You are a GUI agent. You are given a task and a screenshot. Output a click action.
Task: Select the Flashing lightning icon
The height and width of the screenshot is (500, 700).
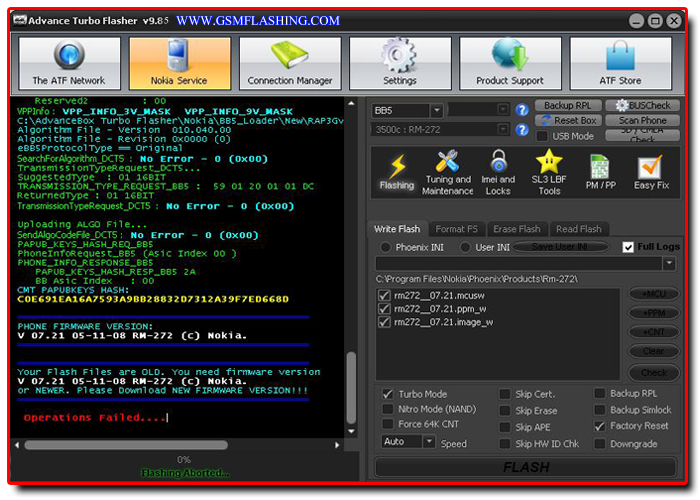click(x=397, y=172)
